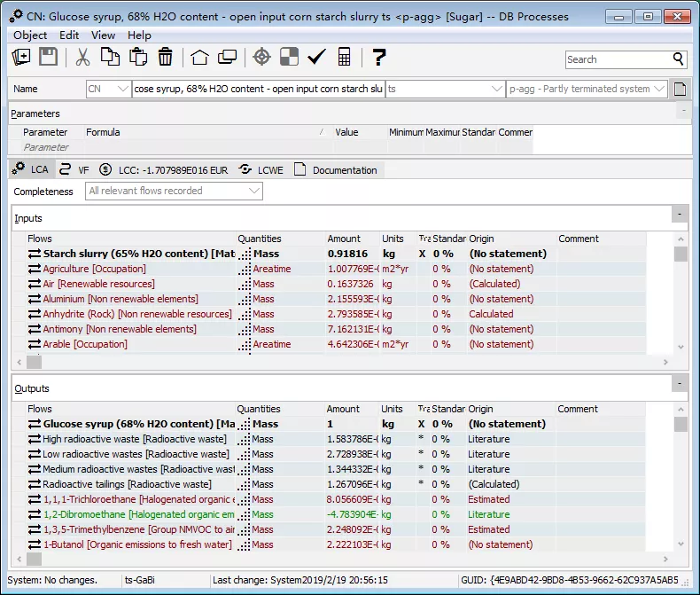Open the Help menu
The width and height of the screenshot is (700, 595).
[x=139, y=35]
